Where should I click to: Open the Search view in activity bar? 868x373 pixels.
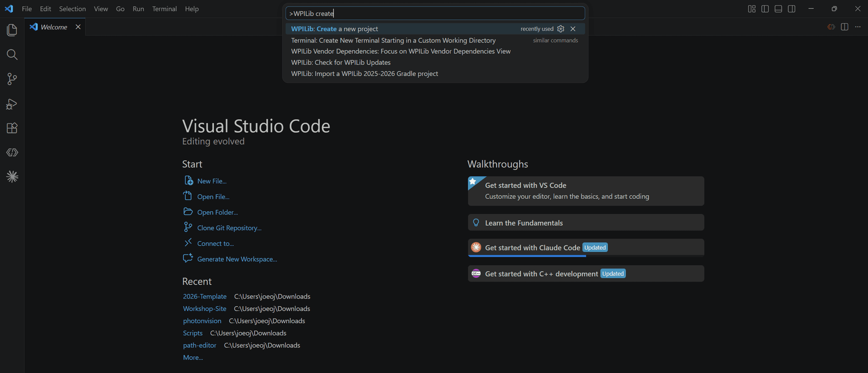(12, 55)
